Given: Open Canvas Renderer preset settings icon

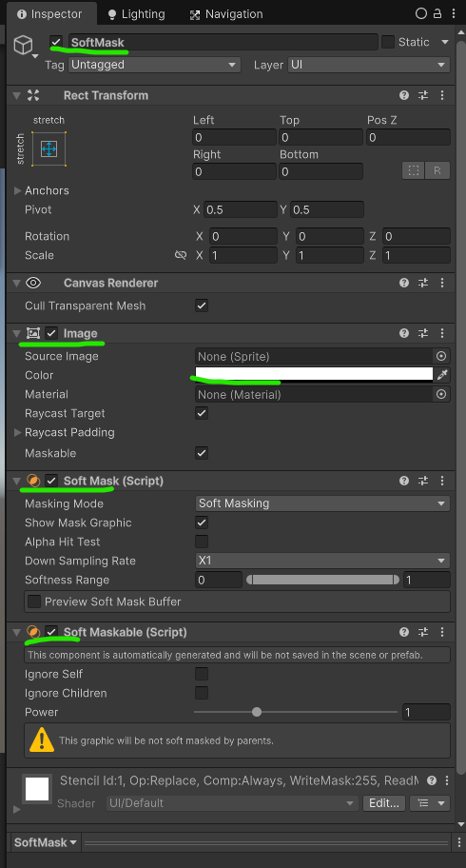Looking at the screenshot, I should (423, 283).
